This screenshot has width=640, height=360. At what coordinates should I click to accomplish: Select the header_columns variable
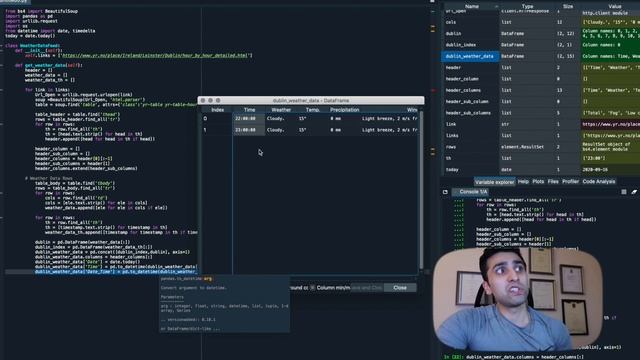pyautogui.click(x=541, y=90)
